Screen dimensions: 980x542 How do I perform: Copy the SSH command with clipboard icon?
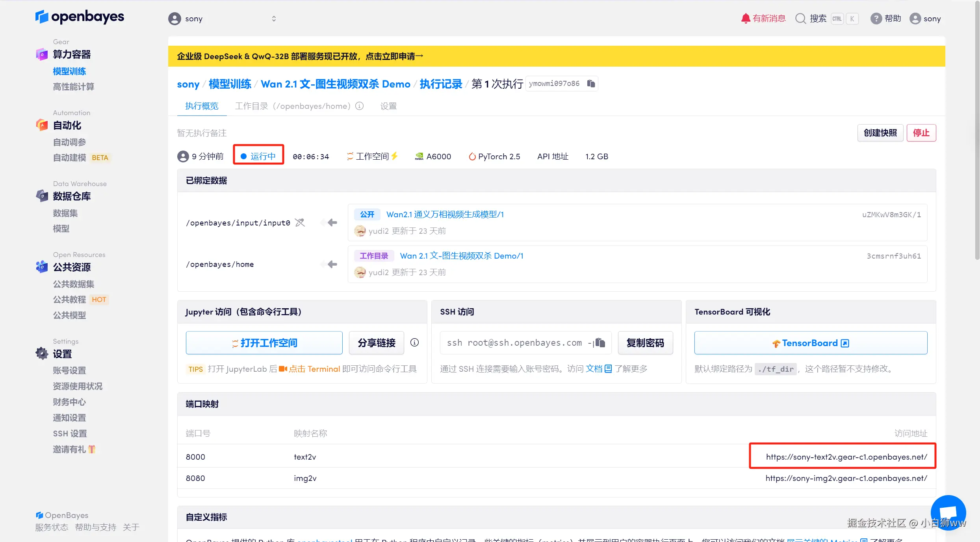[600, 343]
